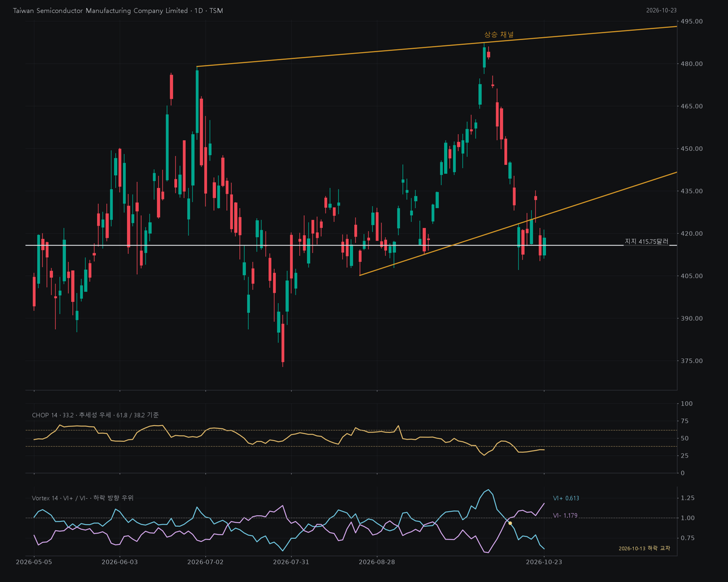Image resolution: width=728 pixels, height=582 pixels.
Task: Click the 375.00 price axis label
Action: coord(692,361)
